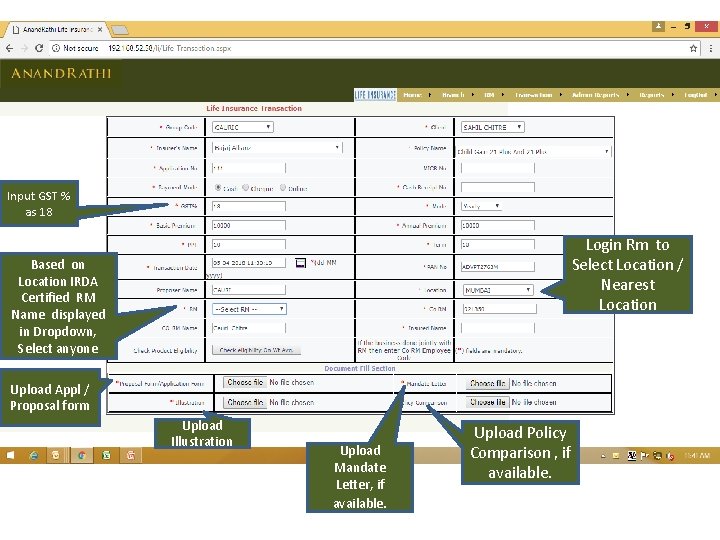Click the Co RM code field
This screenshot has height=540, width=720.
(x=500, y=309)
